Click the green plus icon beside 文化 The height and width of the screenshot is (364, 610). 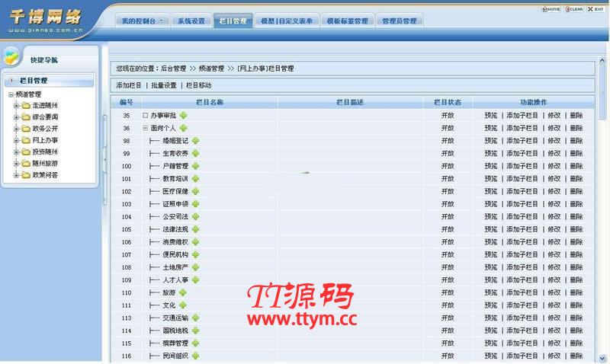click(x=183, y=305)
